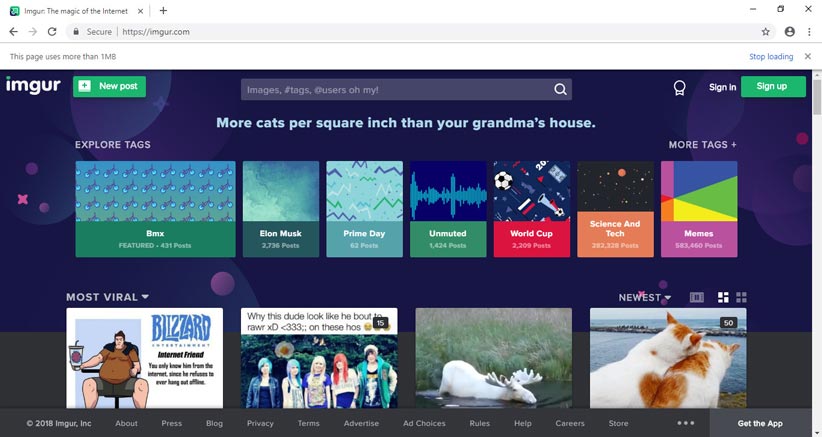Click the Secure padlock icon
822x437 pixels.
click(76, 31)
